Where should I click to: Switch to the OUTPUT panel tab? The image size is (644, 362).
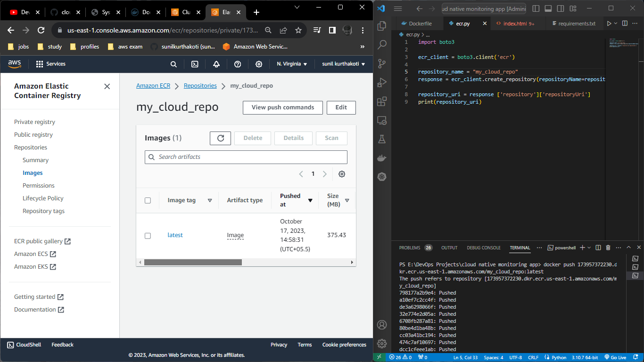click(x=449, y=247)
